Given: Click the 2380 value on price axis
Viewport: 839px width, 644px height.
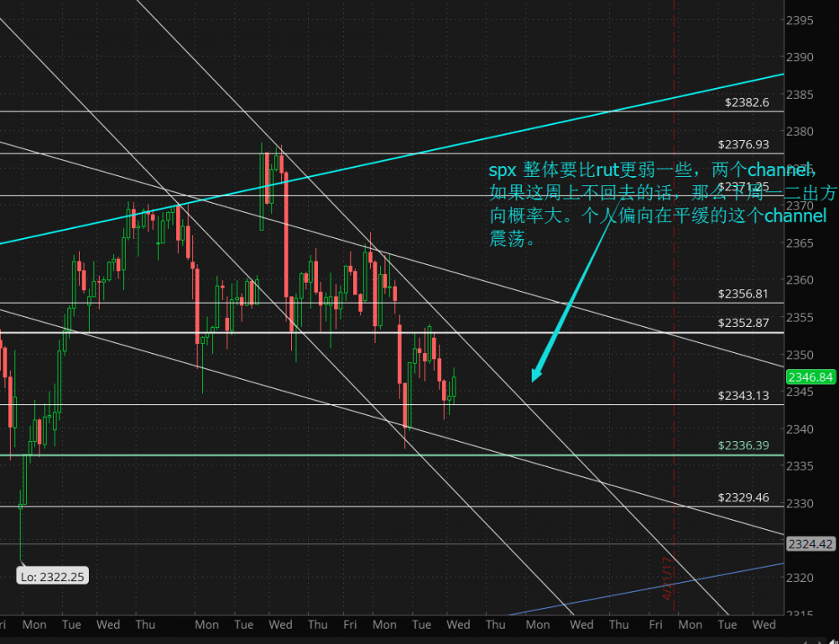Looking at the screenshot, I should click(800, 131).
